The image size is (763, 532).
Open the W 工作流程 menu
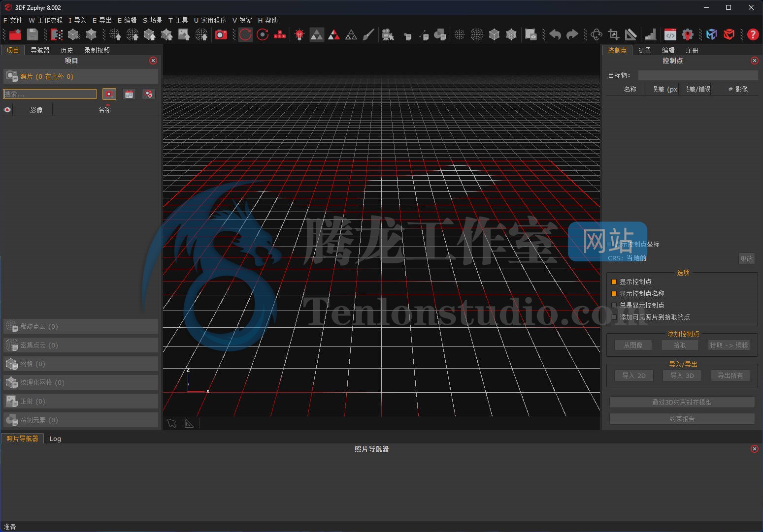46,20
